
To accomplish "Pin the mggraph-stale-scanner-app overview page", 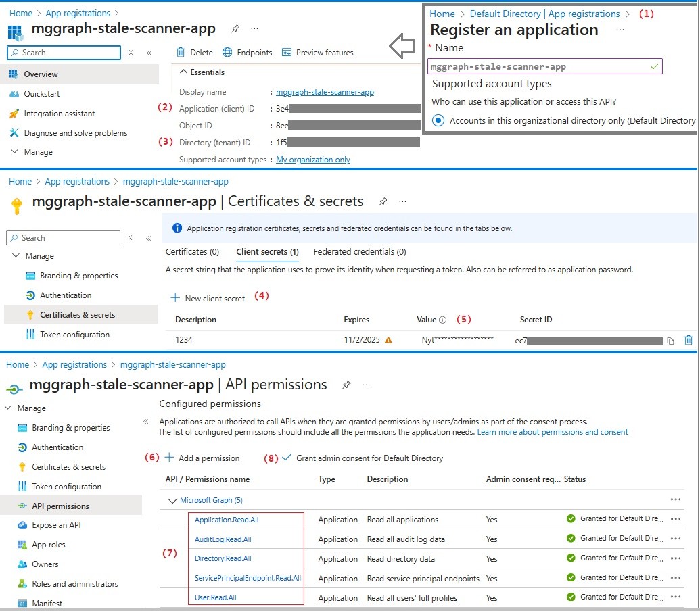I will click(x=235, y=29).
